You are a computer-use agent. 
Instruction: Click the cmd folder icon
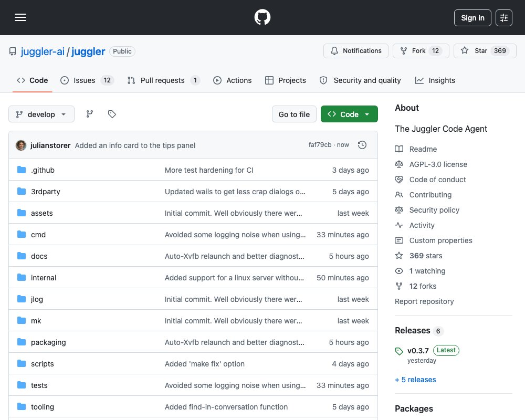(22, 235)
